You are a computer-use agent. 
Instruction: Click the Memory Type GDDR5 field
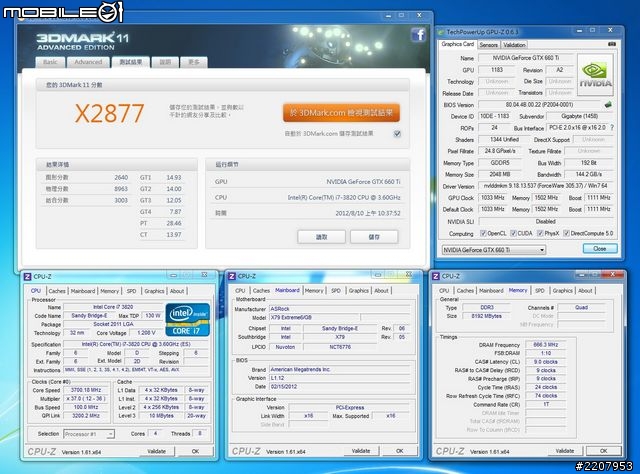click(500, 162)
